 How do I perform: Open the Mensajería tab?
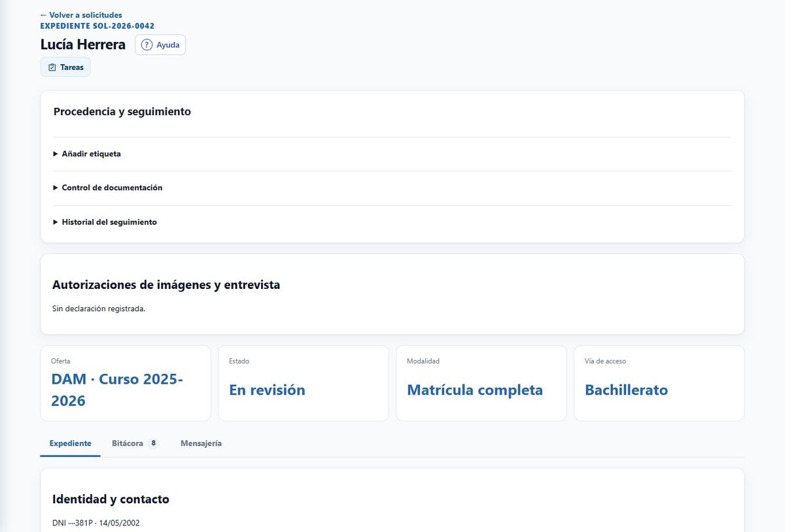click(x=201, y=443)
